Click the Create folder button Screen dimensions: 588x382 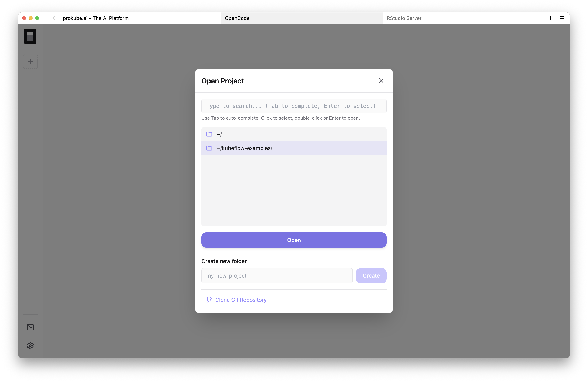tap(371, 276)
